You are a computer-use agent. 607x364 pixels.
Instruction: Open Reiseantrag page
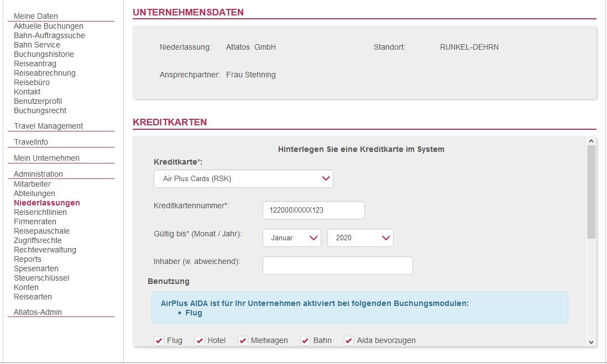(x=35, y=64)
